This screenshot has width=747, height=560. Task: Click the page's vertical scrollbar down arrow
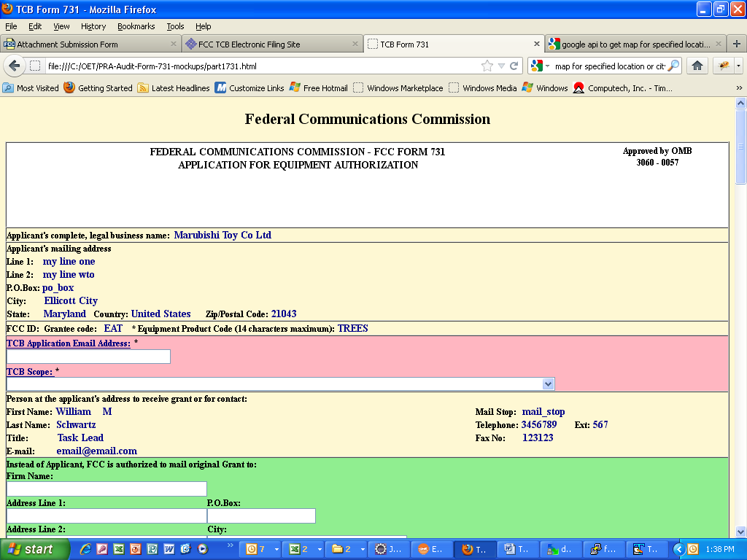[x=740, y=532]
